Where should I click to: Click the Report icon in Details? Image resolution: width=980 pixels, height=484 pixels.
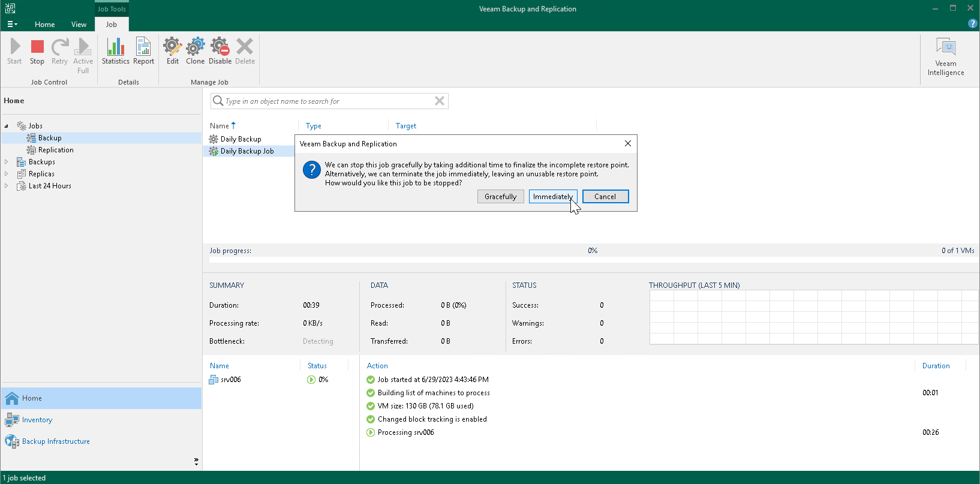143,52
